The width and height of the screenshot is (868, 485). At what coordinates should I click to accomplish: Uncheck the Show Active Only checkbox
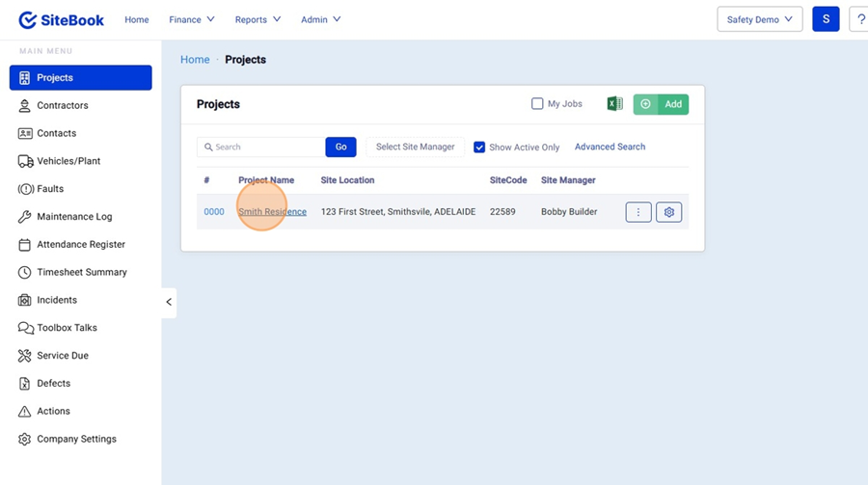[x=479, y=148]
